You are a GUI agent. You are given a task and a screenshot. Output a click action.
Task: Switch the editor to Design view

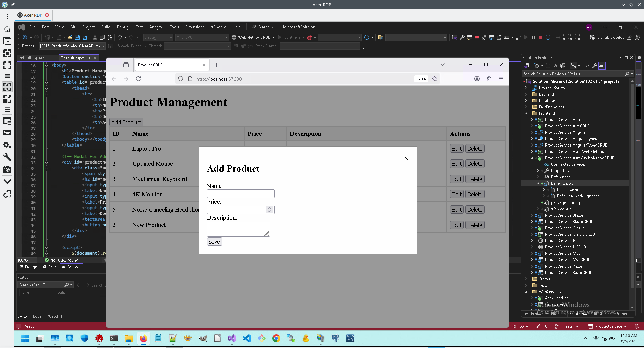[29, 267]
